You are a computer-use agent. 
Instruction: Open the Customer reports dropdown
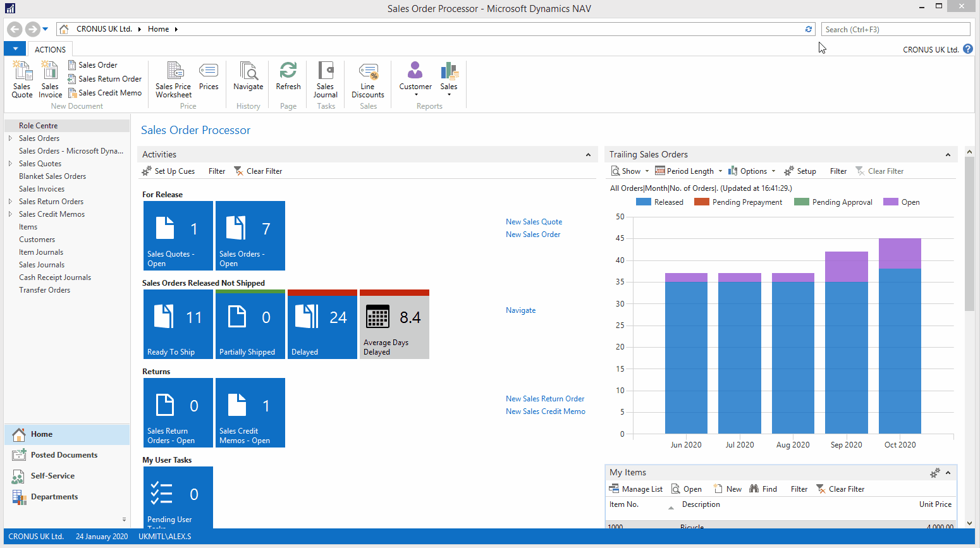415,80
